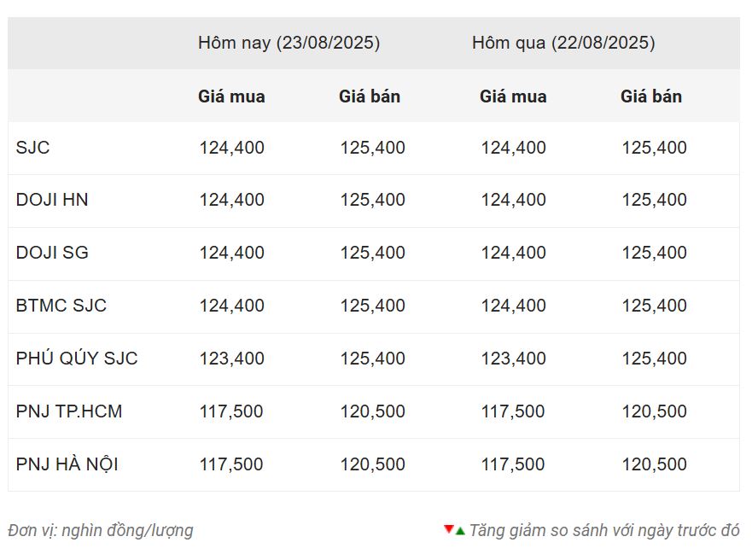The width and height of the screenshot is (752, 560).
Task: Click the red down-triangle legend icon
Action: (449, 528)
